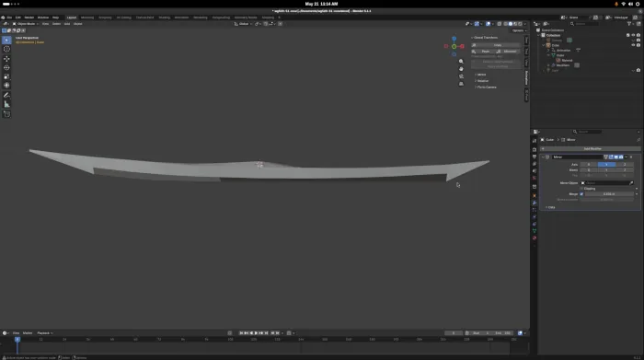Open the Object Mode dropdown
The height and width of the screenshot is (360, 644).
26,24
